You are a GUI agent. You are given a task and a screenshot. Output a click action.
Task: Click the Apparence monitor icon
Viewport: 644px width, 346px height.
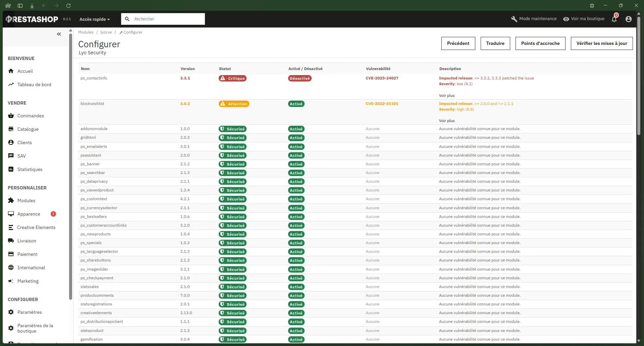(11, 214)
